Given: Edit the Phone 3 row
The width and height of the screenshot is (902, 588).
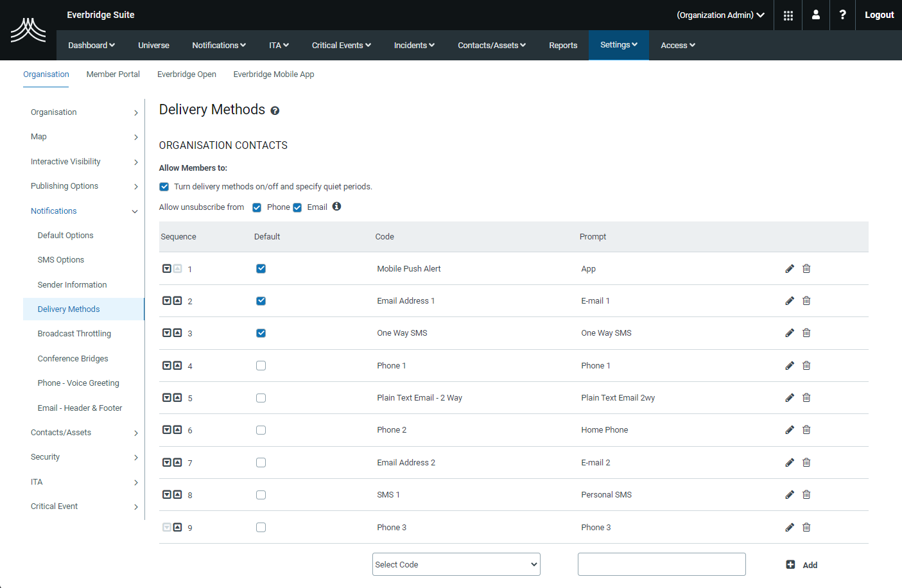Looking at the screenshot, I should pyautogui.click(x=790, y=528).
